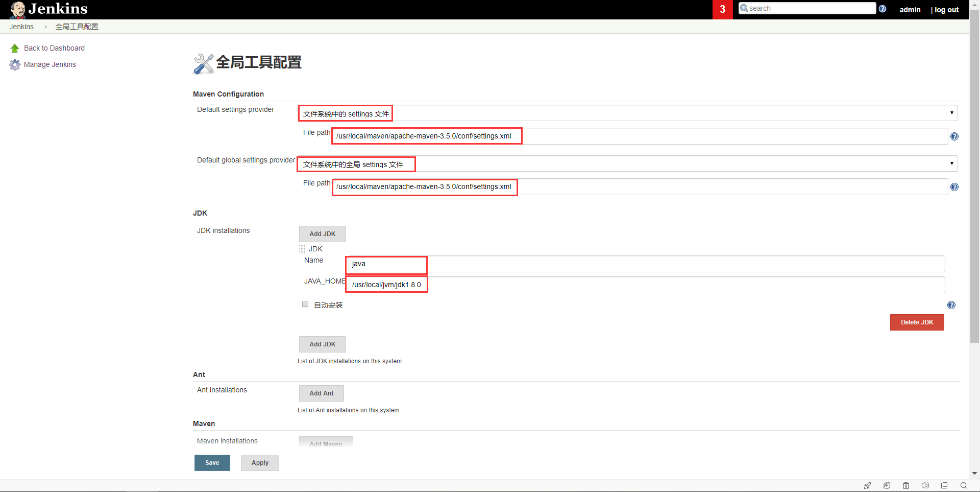Grab the JDK section drag handle icon
The image size is (980, 492).
(x=302, y=249)
